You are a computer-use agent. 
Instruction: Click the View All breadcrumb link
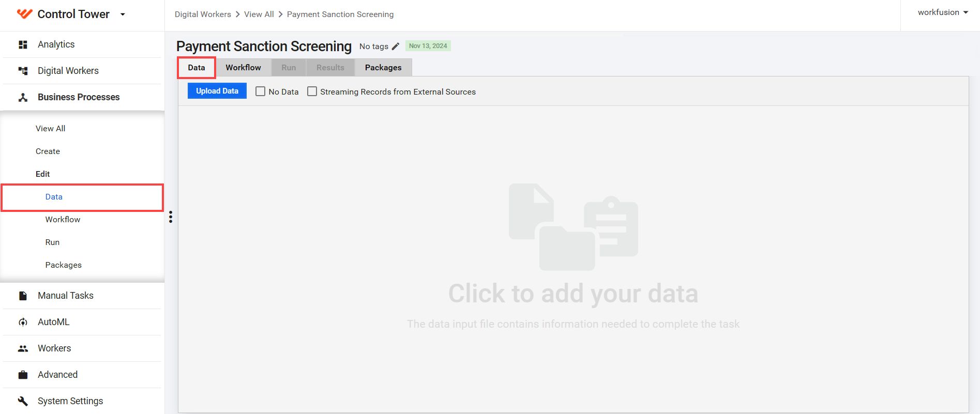[x=259, y=14]
